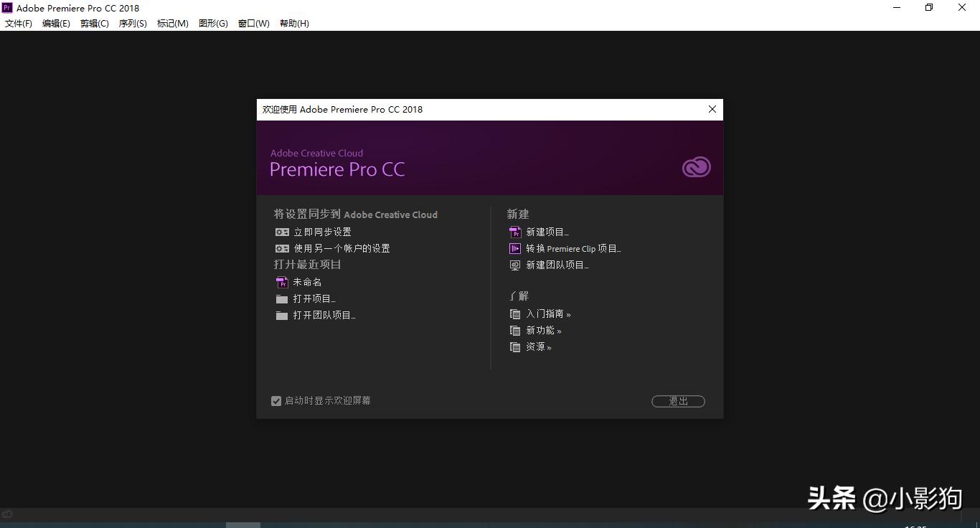
Task: Open the 编辑(E) menu
Action: (x=56, y=23)
